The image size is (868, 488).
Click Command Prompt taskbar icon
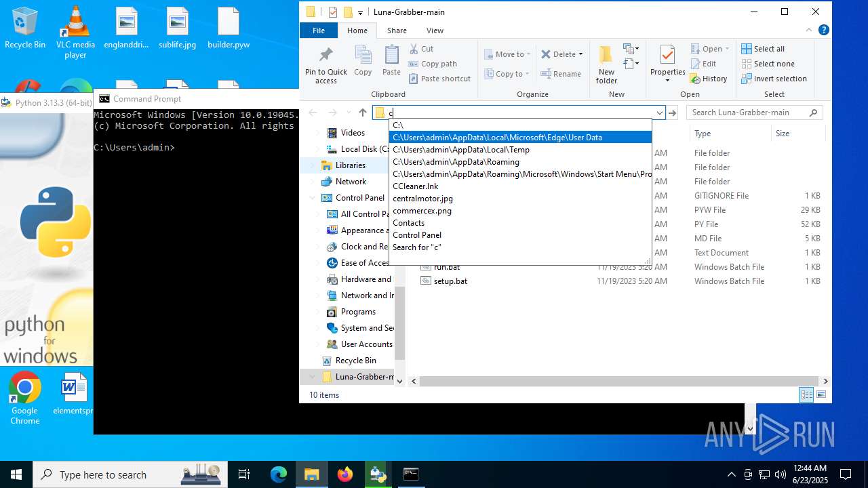point(411,474)
